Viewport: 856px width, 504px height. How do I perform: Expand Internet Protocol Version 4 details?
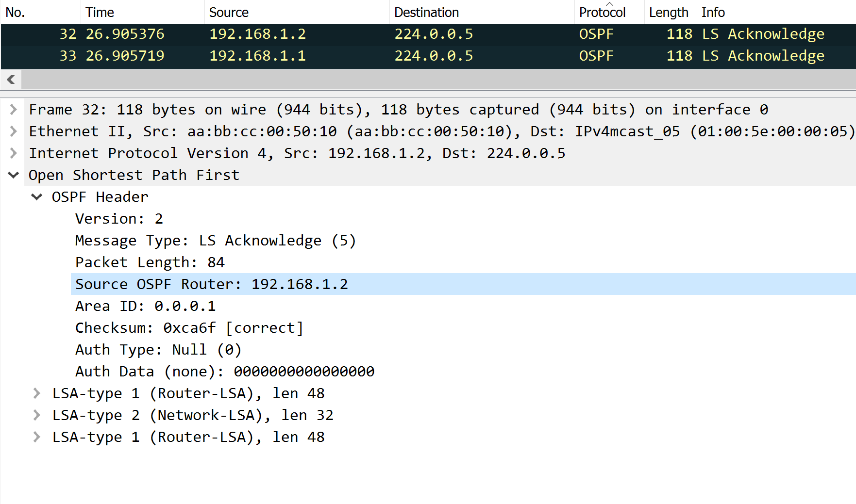13,153
